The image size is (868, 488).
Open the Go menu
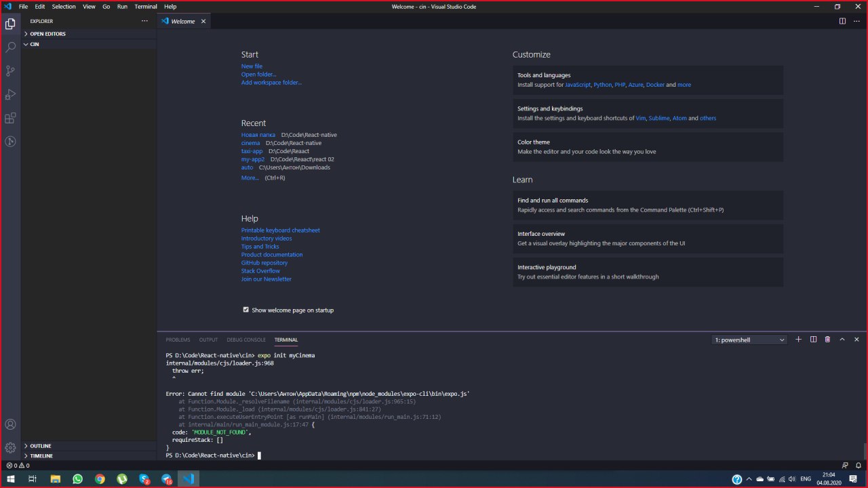pyautogui.click(x=106, y=6)
